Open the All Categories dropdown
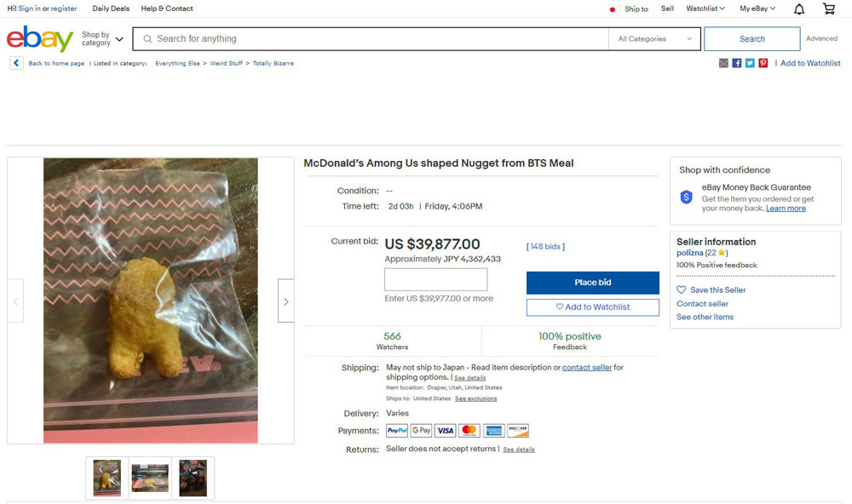Image resolution: width=852 pixels, height=504 pixels. [x=654, y=38]
